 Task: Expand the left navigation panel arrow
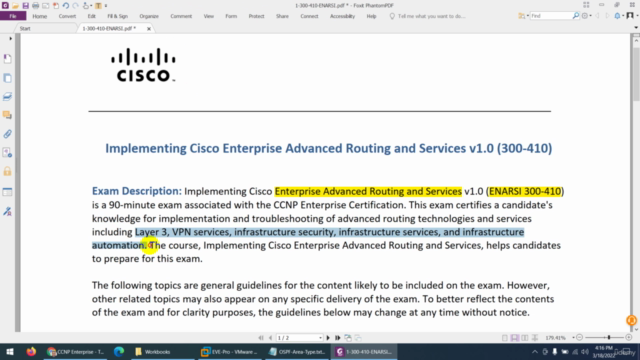pyautogui.click(x=11, y=39)
